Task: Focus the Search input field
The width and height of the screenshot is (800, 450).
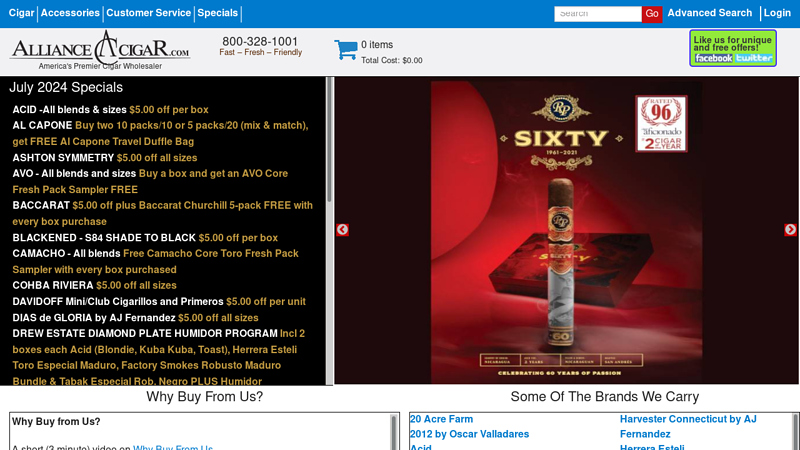Action: pos(597,14)
